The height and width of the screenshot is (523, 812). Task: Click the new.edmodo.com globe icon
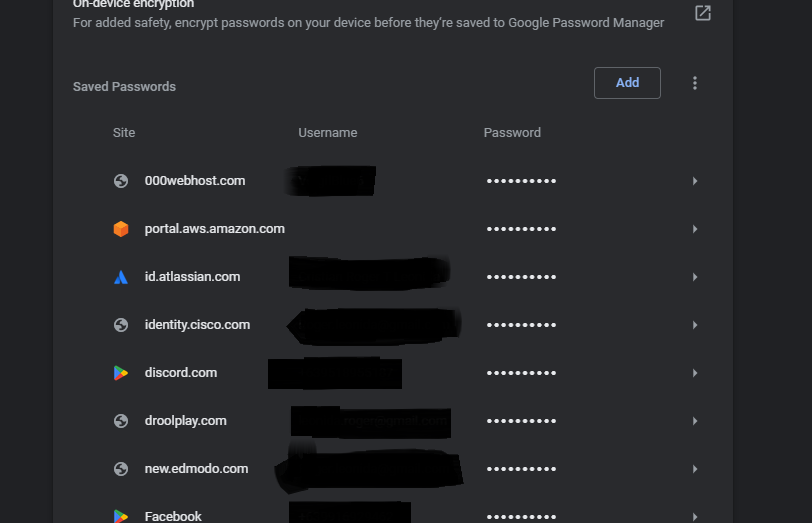121,469
